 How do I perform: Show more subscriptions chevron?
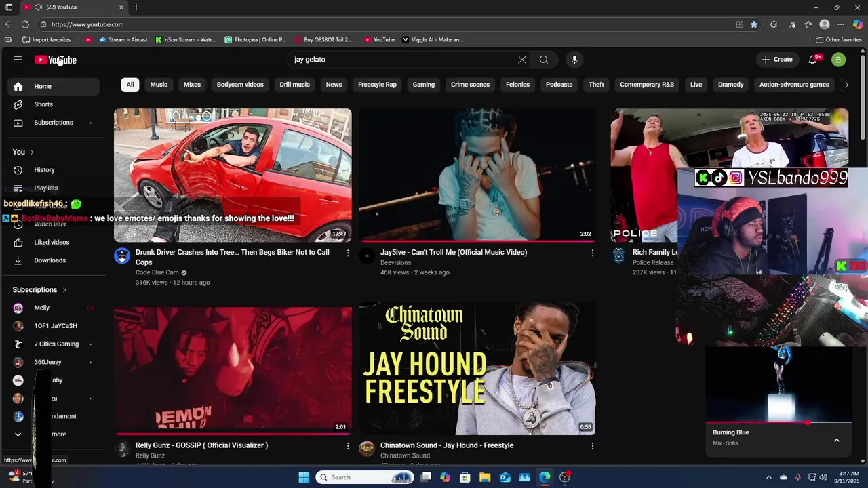click(18, 434)
